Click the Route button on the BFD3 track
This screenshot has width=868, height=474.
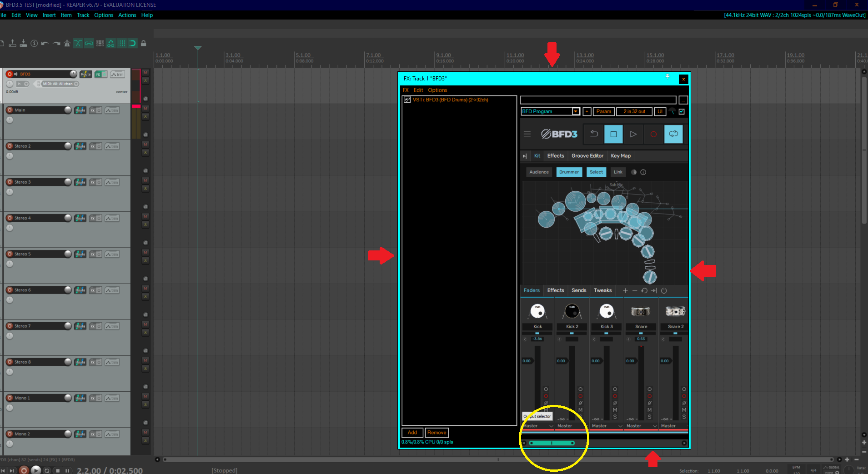(x=85, y=74)
